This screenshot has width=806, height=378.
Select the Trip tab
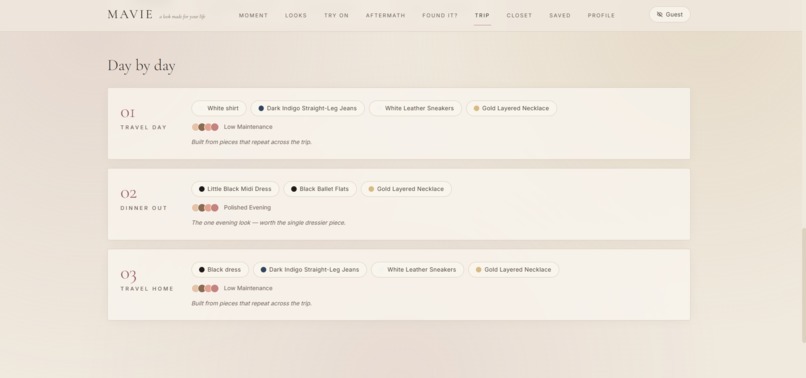482,15
